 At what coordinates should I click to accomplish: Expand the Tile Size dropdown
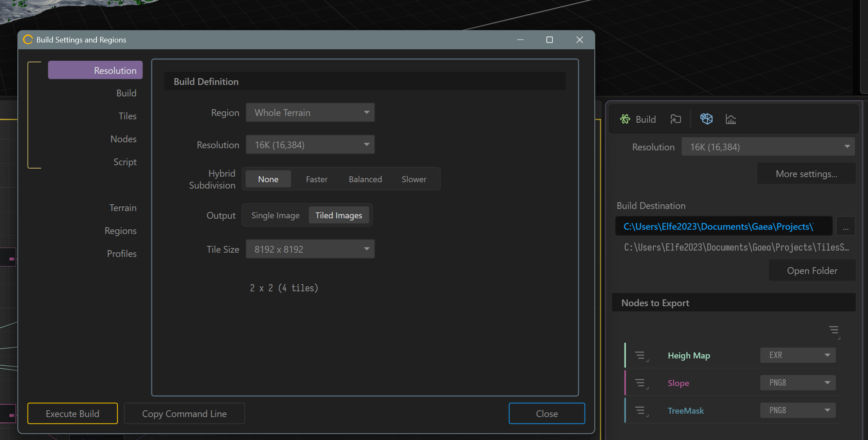point(310,249)
